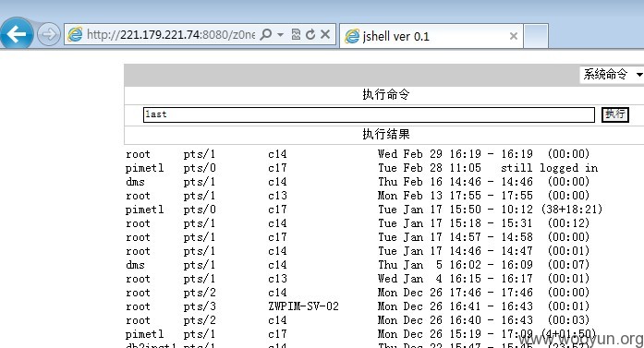The image size is (644, 348).
Task: Click the 'Mon Dec 26 16:41' date entry
Action: pos(430,306)
